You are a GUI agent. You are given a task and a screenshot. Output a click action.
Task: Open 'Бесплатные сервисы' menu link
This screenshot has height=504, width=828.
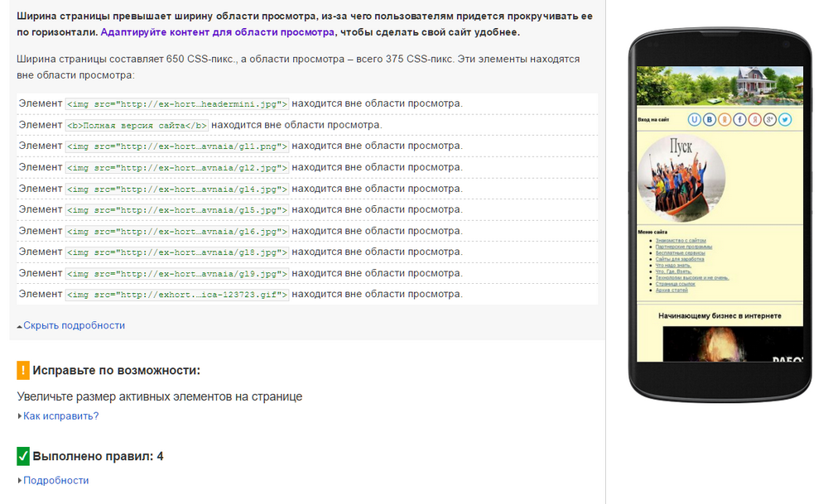coord(680,253)
